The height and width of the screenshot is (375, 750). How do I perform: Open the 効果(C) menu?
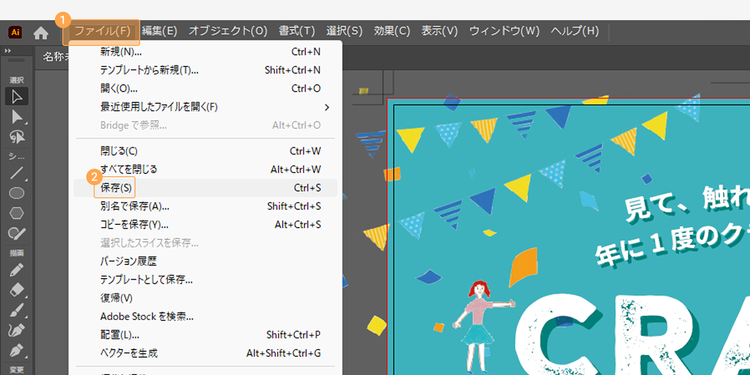point(392,32)
